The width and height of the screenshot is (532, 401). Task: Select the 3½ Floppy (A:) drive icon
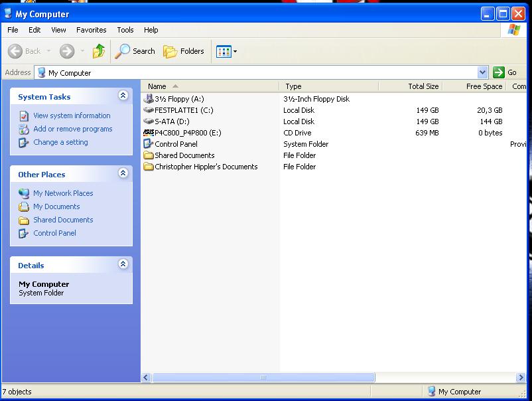[x=149, y=98]
